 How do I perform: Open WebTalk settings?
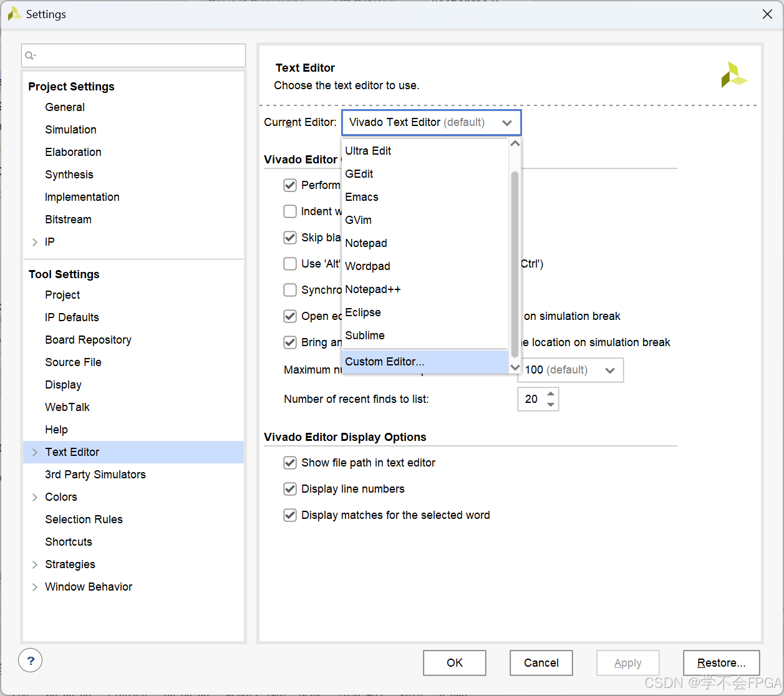point(67,407)
